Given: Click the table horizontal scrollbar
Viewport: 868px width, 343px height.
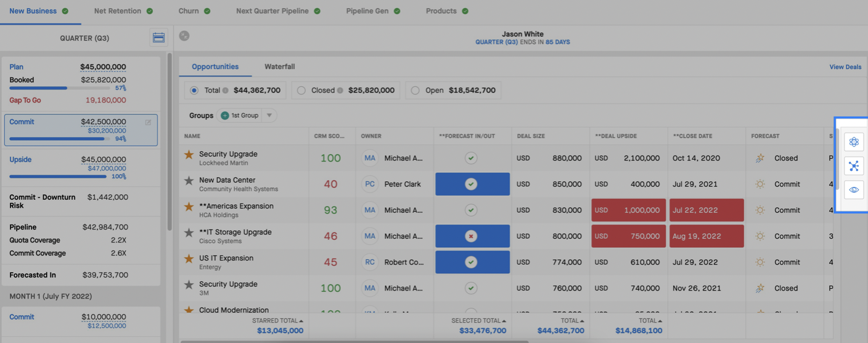Looking at the screenshot, I should (354, 341).
